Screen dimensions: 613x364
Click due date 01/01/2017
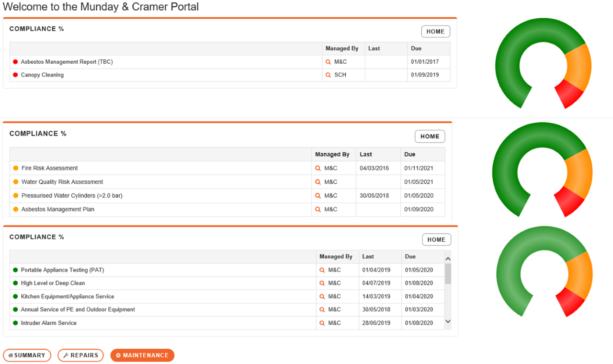click(425, 62)
